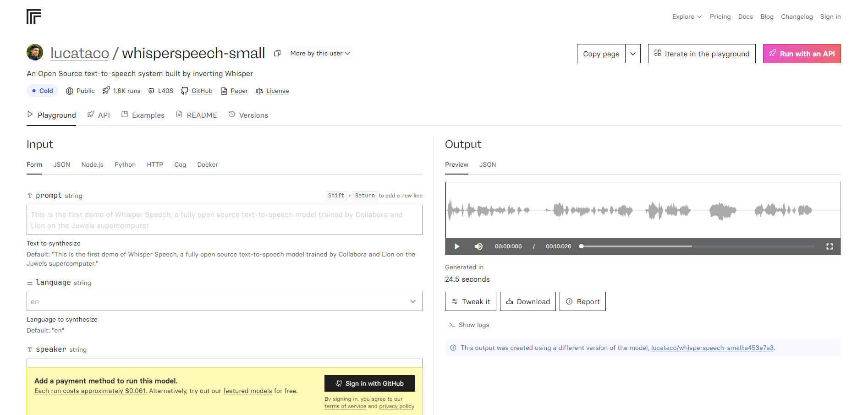The width and height of the screenshot is (868, 415).
Task: Open the lucataco/whisperspeech-small:a453e7a3 version link
Action: pyautogui.click(x=712, y=348)
